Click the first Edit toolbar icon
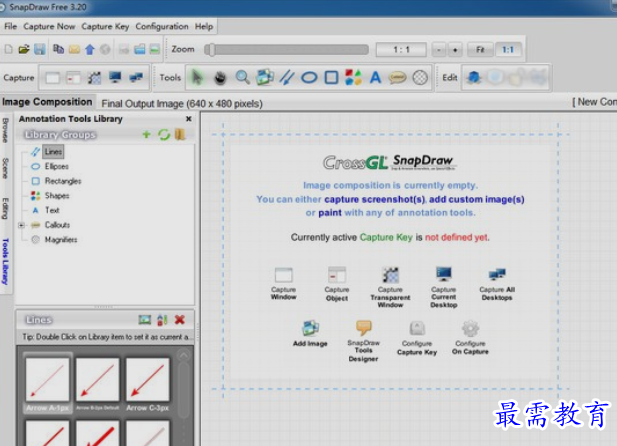The height and width of the screenshot is (446, 617). [x=473, y=78]
